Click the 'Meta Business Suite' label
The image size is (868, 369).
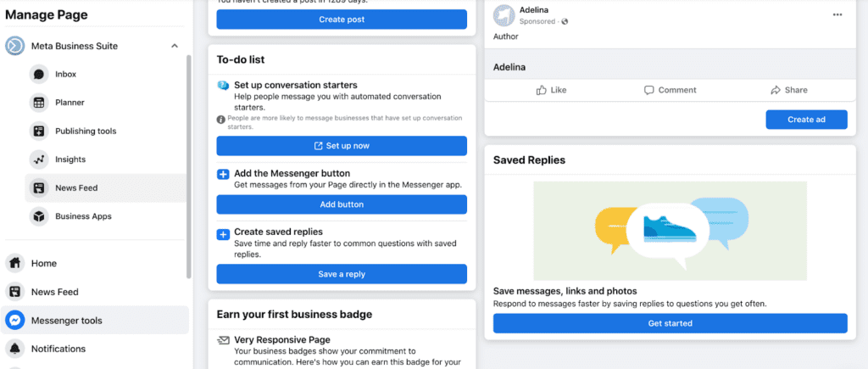(x=75, y=46)
